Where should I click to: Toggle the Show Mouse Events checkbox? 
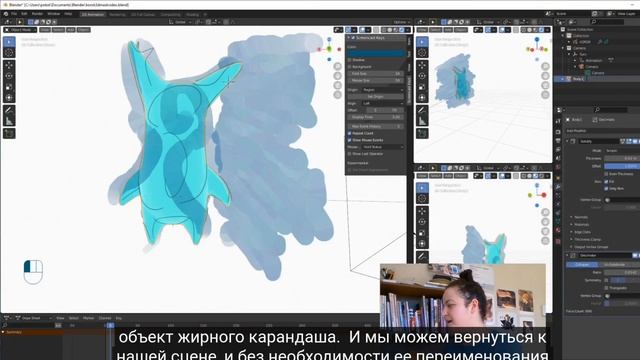(x=349, y=140)
